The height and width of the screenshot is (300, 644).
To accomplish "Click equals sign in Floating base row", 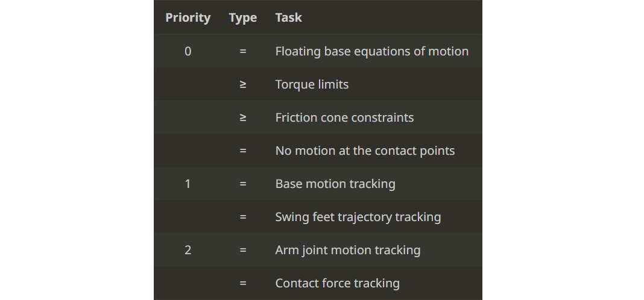I will coord(243,51).
